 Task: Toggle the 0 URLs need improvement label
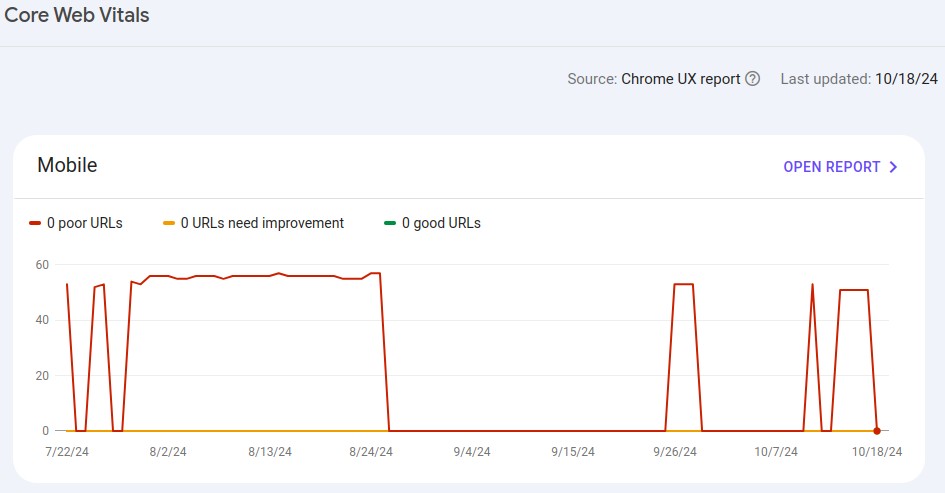tap(262, 223)
